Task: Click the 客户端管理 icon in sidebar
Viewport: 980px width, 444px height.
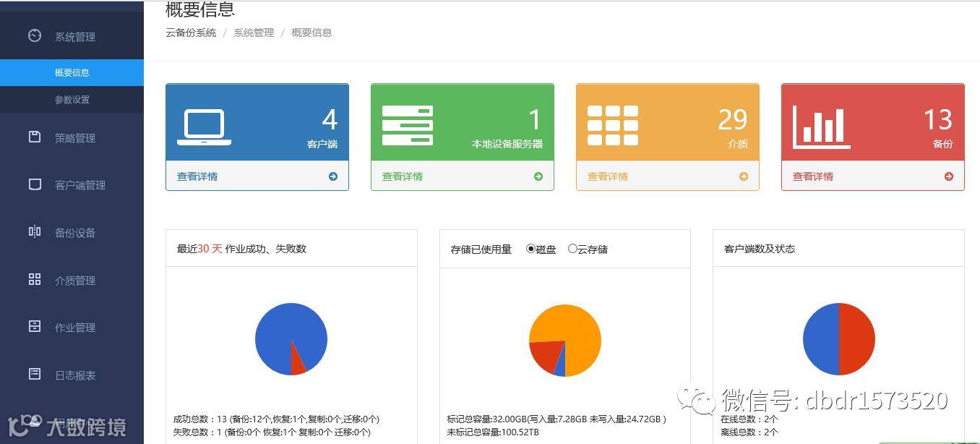Action: point(35,184)
